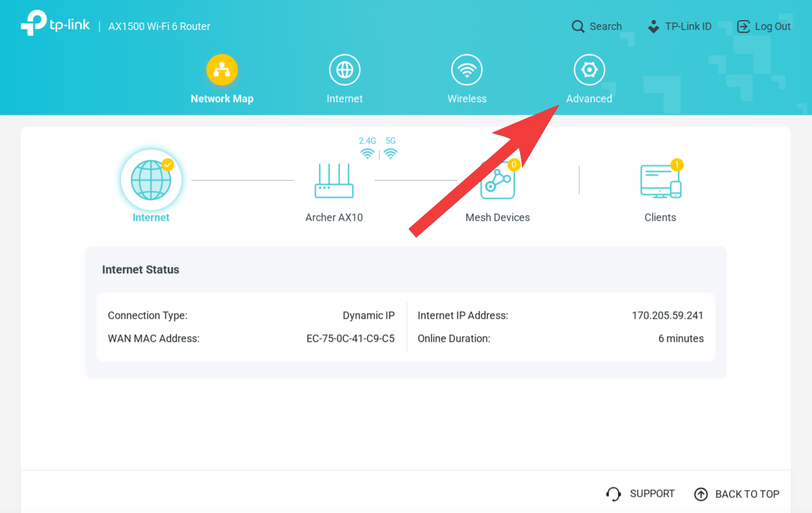This screenshot has height=513, width=812.
Task: Click the TP-Link ID icon
Action: [x=654, y=27]
